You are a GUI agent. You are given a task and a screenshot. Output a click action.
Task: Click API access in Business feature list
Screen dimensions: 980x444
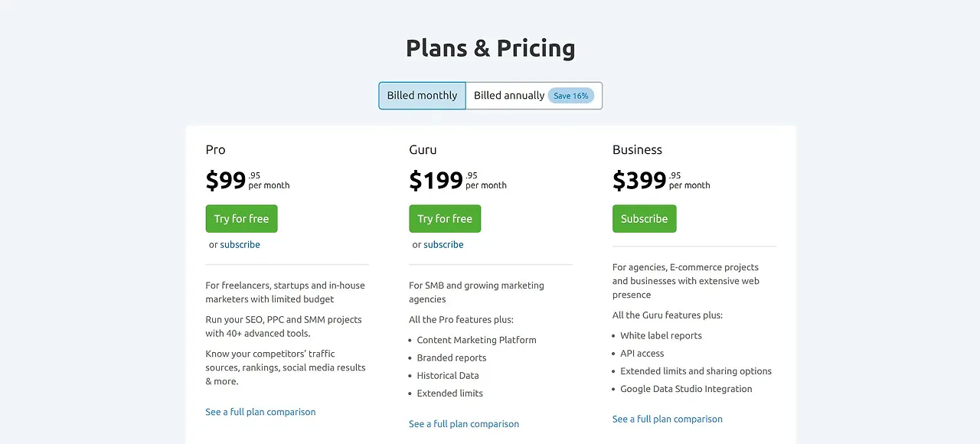pos(642,353)
